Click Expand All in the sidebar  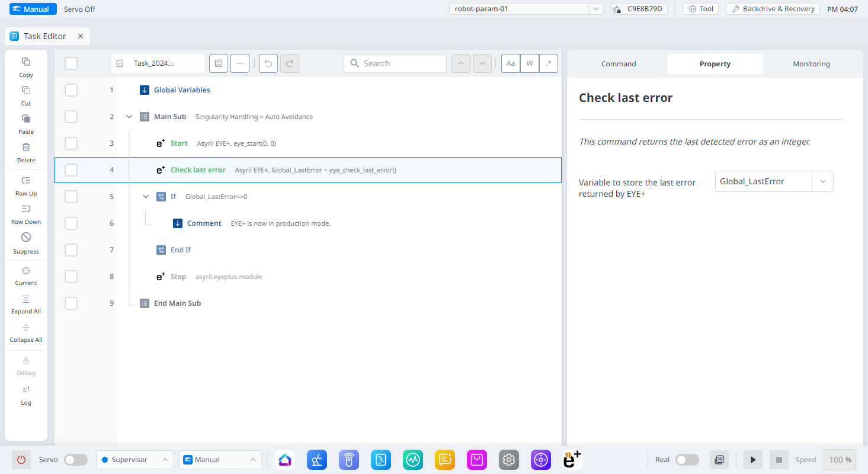coord(26,299)
